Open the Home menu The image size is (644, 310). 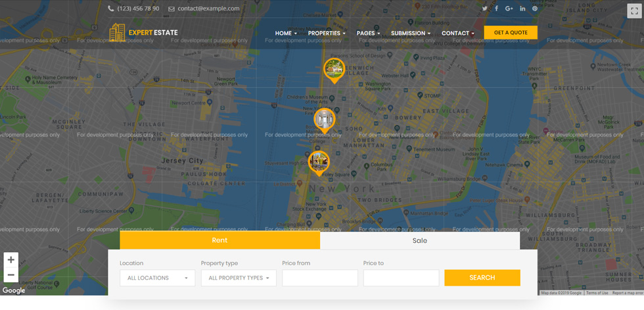(x=286, y=33)
